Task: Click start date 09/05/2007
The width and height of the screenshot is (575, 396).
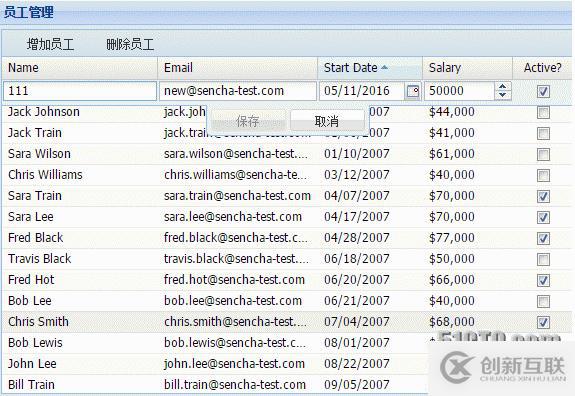Action: pyautogui.click(x=356, y=385)
